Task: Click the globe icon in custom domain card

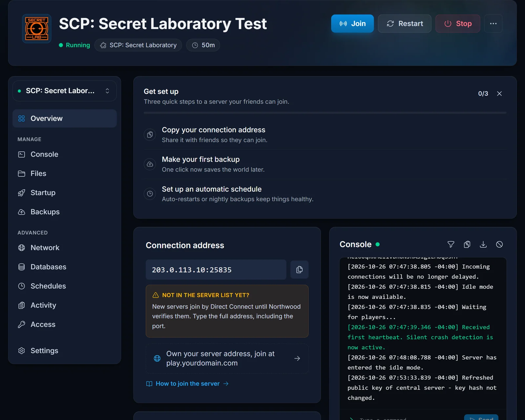Action: coord(157,358)
